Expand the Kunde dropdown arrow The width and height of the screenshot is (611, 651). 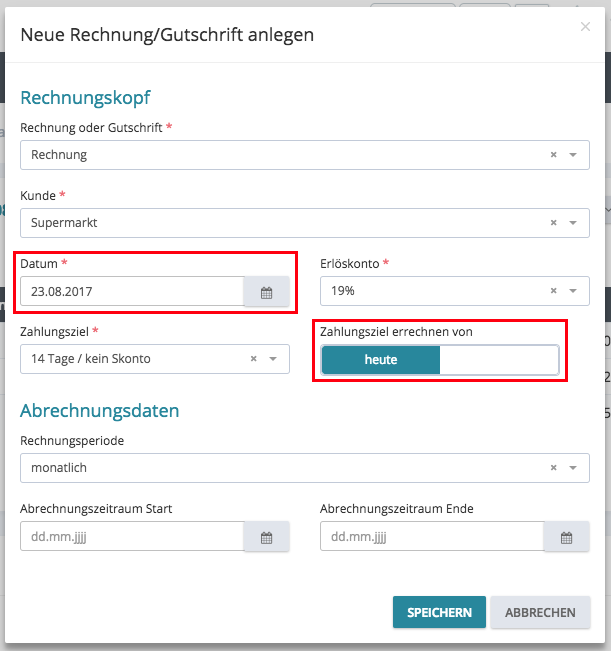(573, 223)
